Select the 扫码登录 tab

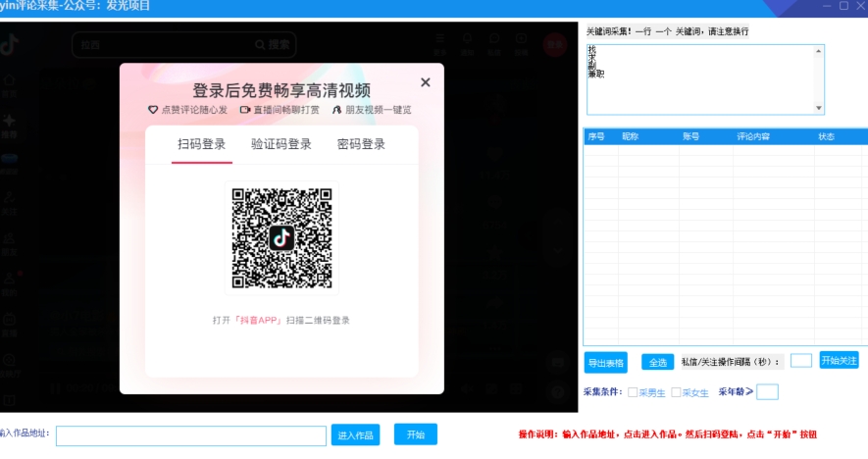(x=201, y=144)
